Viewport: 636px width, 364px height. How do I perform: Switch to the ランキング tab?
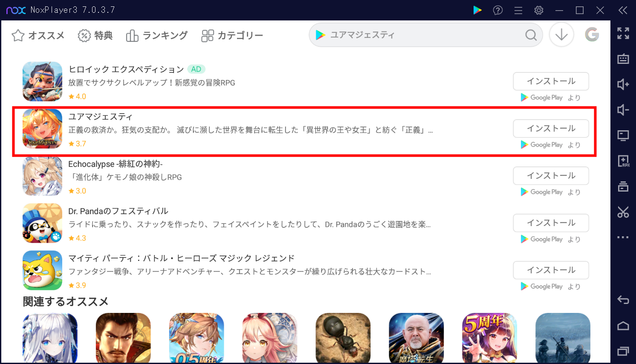[156, 35]
